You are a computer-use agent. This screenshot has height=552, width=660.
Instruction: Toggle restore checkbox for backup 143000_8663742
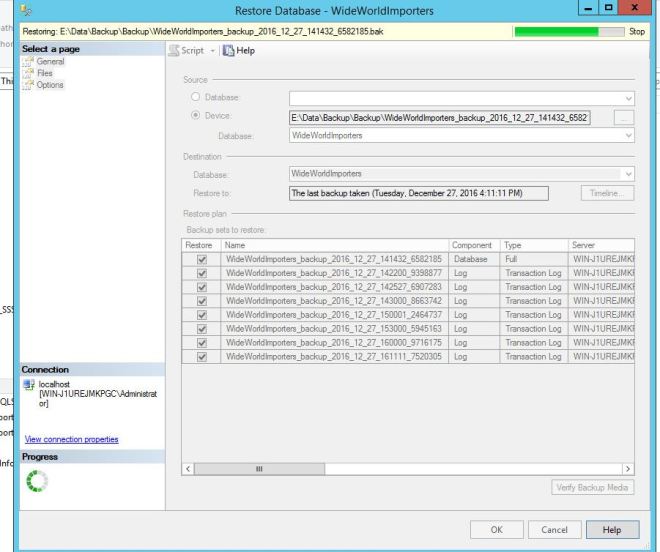click(202, 301)
